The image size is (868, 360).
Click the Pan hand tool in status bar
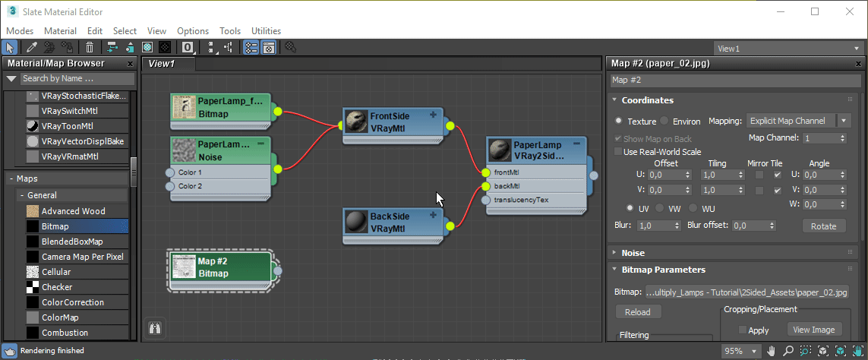pyautogui.click(x=772, y=351)
